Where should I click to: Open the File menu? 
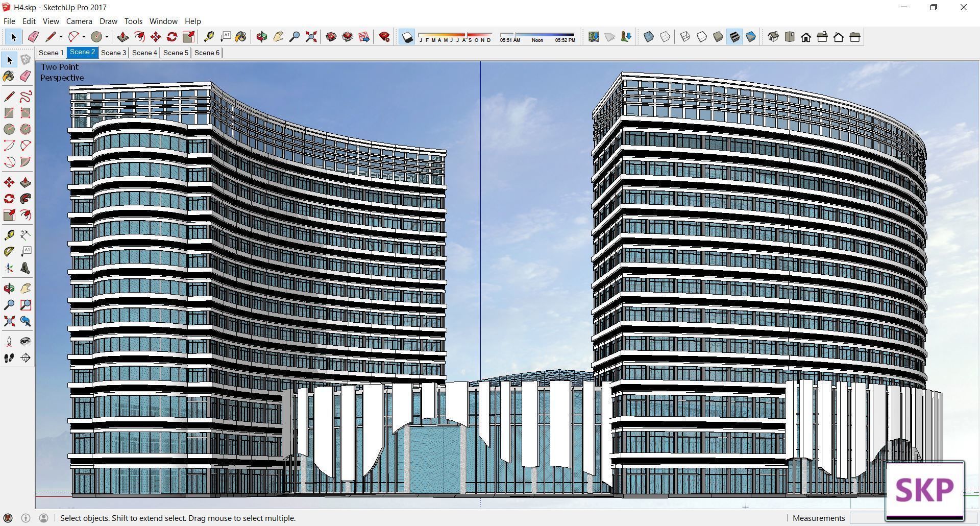9,21
